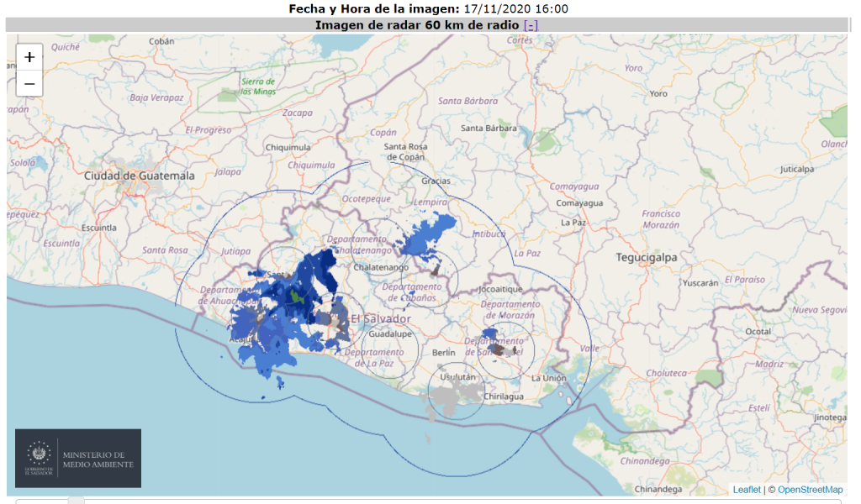This screenshot has height=504, width=861.
Task: Zoom in on the radar map
Action: pos(29,57)
